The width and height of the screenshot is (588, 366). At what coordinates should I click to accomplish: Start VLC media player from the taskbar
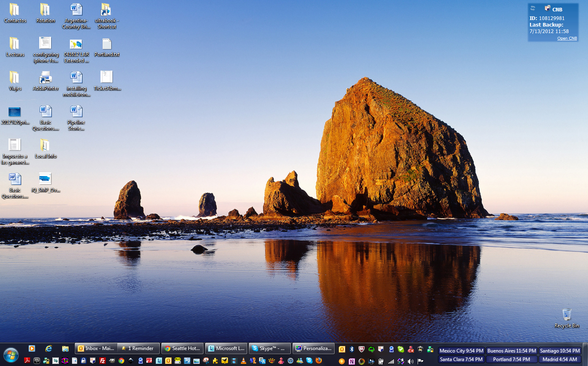click(243, 361)
